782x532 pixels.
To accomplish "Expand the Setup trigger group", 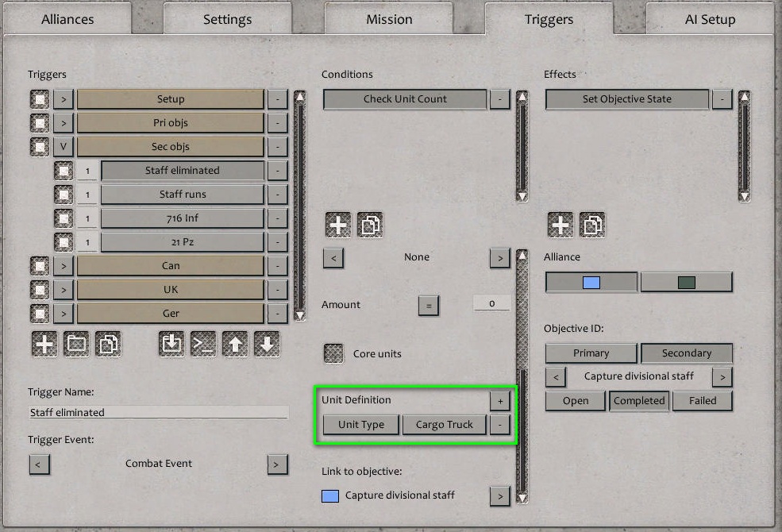I will coord(64,99).
